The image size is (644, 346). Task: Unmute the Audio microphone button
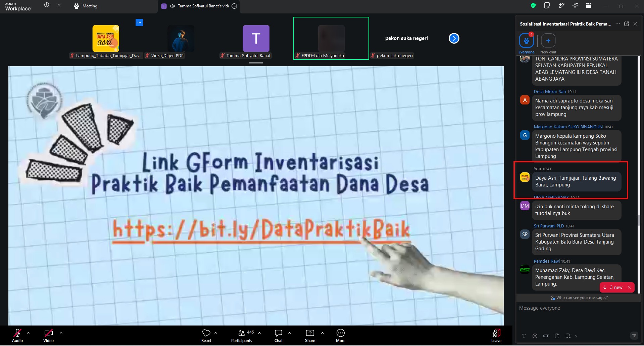[x=17, y=336]
